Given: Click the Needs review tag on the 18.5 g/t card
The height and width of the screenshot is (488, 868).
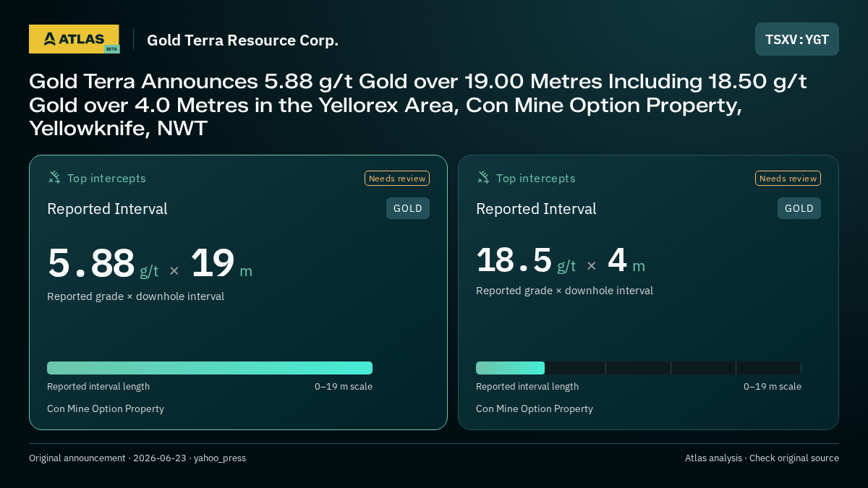Looking at the screenshot, I should click(788, 179).
